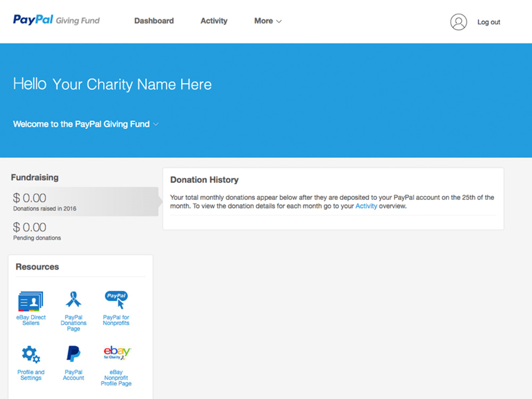Click the PayPal Account icon
Image resolution: width=532 pixels, height=399 pixels.
pos(73,354)
